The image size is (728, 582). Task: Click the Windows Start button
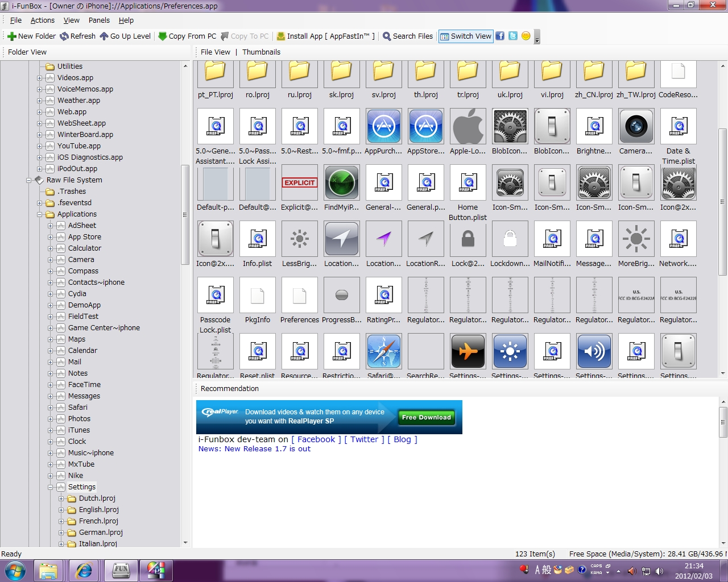click(x=14, y=571)
